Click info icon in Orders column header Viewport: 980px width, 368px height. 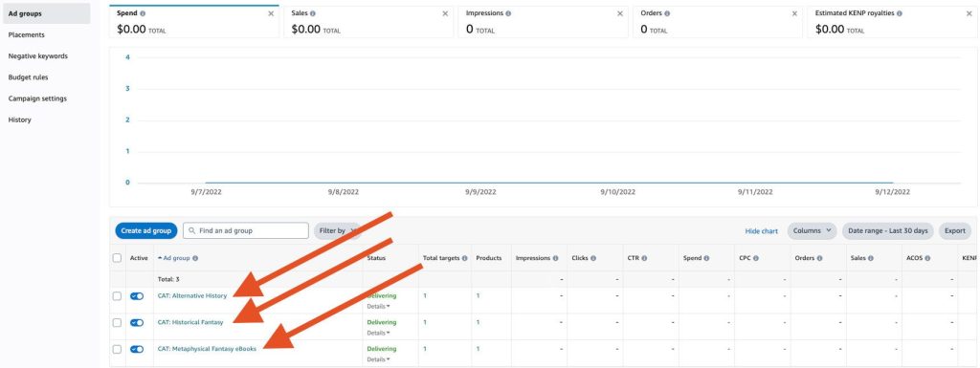[x=819, y=258]
